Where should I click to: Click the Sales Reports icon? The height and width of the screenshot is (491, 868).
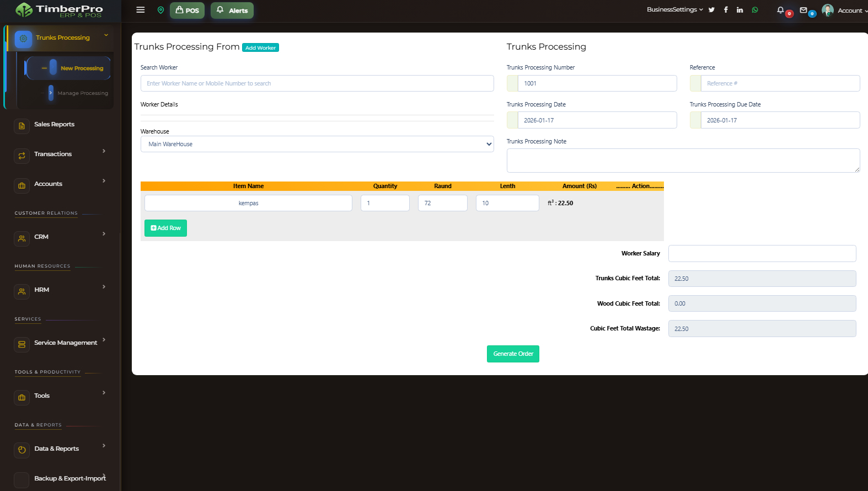[x=22, y=126]
